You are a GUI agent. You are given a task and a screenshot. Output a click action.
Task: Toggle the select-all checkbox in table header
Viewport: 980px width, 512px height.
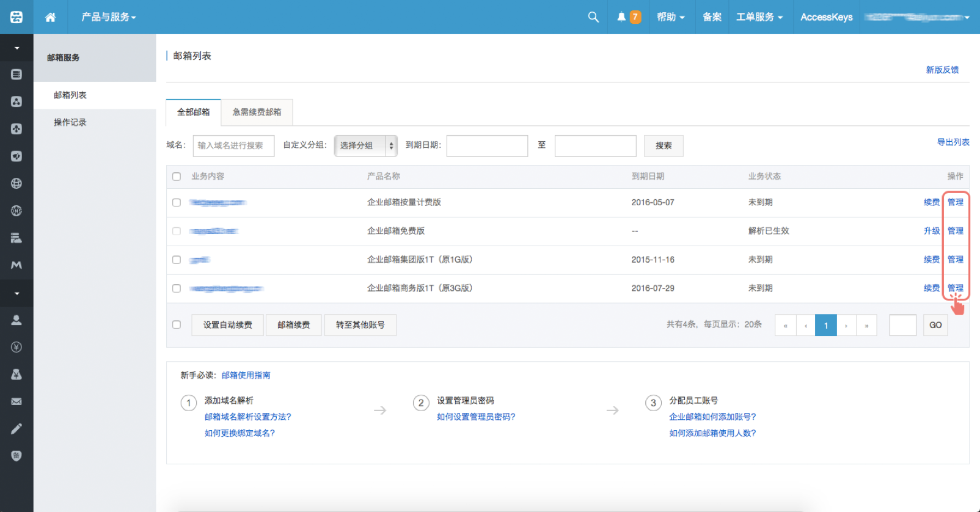(177, 177)
